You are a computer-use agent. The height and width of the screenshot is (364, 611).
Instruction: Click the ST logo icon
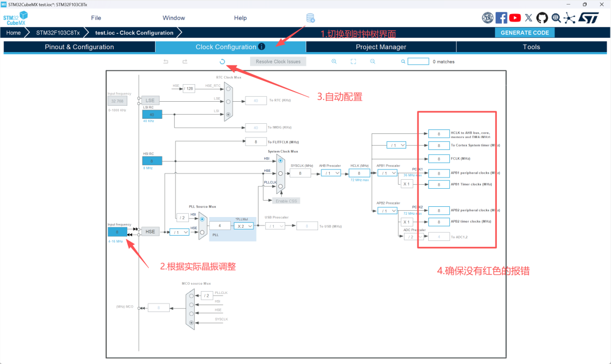(588, 18)
